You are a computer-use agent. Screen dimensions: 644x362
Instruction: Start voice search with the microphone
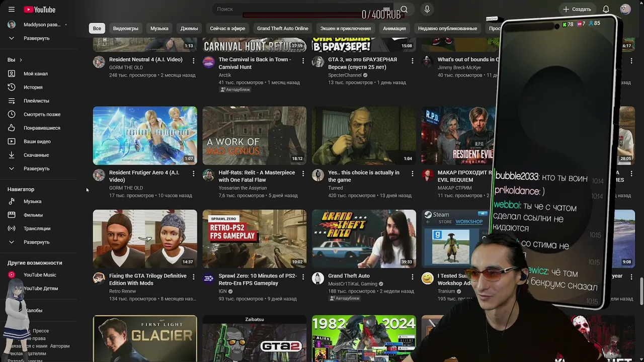pos(427,9)
